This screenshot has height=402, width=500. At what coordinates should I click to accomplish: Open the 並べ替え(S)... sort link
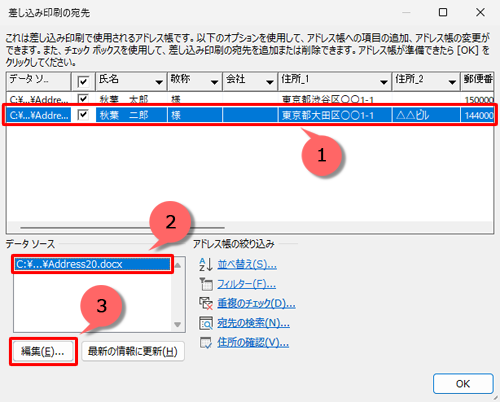click(x=247, y=265)
